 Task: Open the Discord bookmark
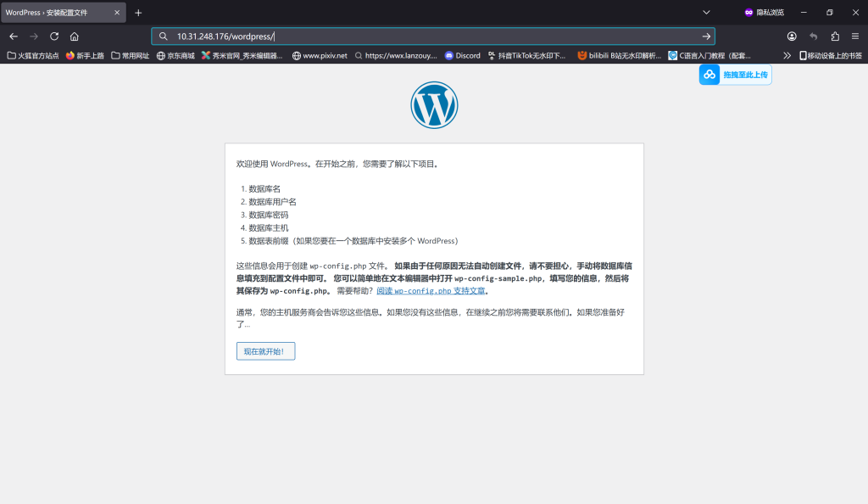coord(463,55)
